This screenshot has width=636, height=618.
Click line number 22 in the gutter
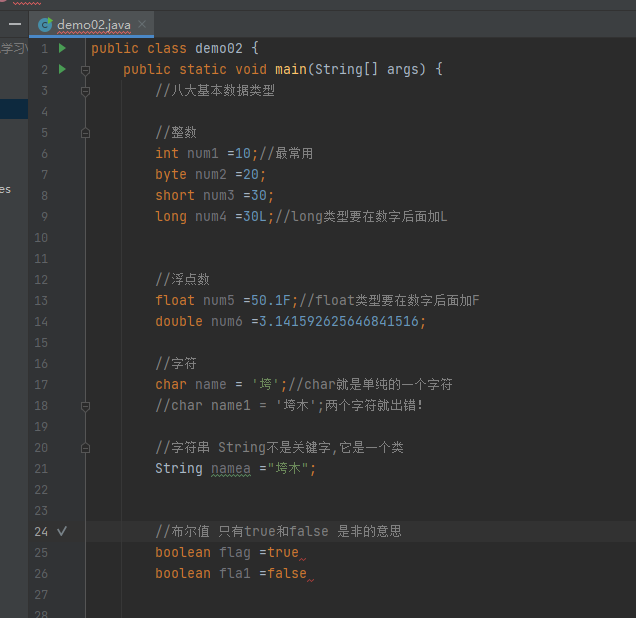[41, 489]
